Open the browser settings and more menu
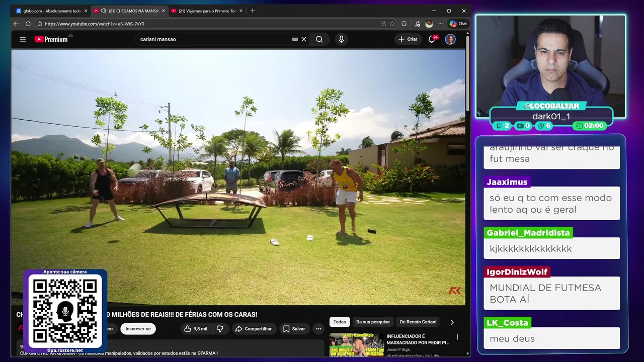 441,24
